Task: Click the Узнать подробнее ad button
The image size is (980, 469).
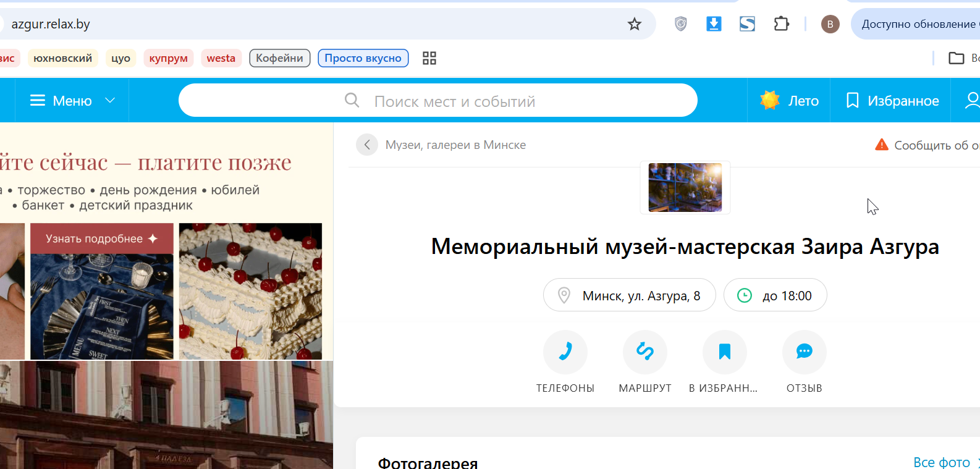Action: tap(102, 239)
